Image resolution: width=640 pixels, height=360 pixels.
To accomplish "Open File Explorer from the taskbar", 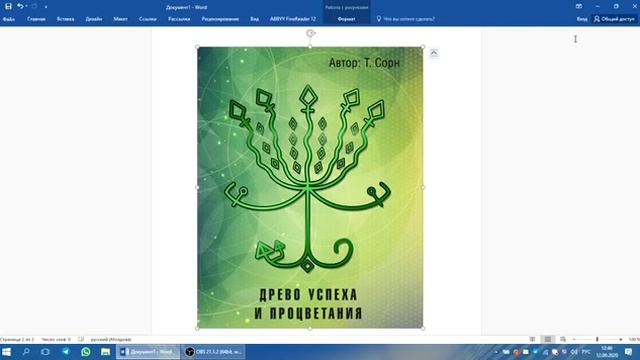I will [x=105, y=352].
